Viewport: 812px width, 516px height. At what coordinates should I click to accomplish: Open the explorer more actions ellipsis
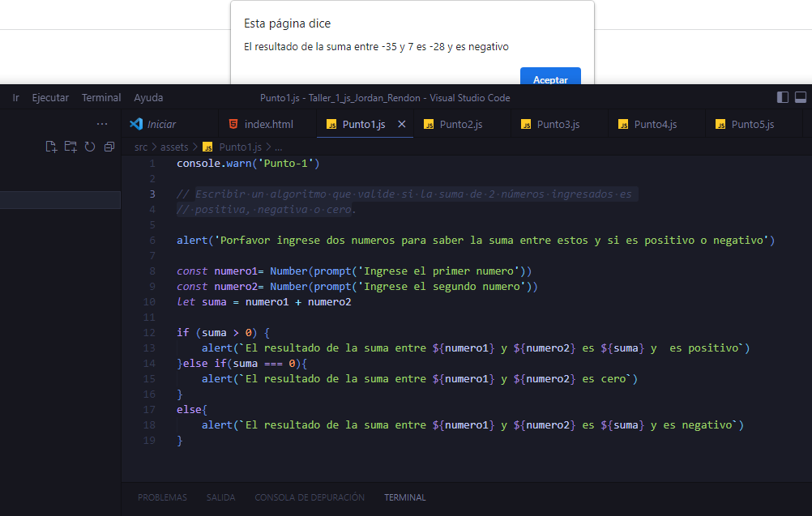102,124
